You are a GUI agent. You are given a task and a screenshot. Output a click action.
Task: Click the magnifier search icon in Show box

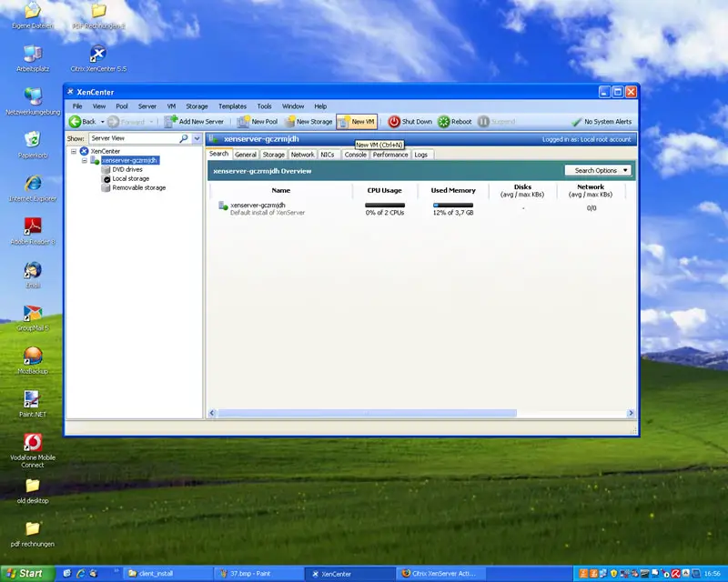[184, 138]
